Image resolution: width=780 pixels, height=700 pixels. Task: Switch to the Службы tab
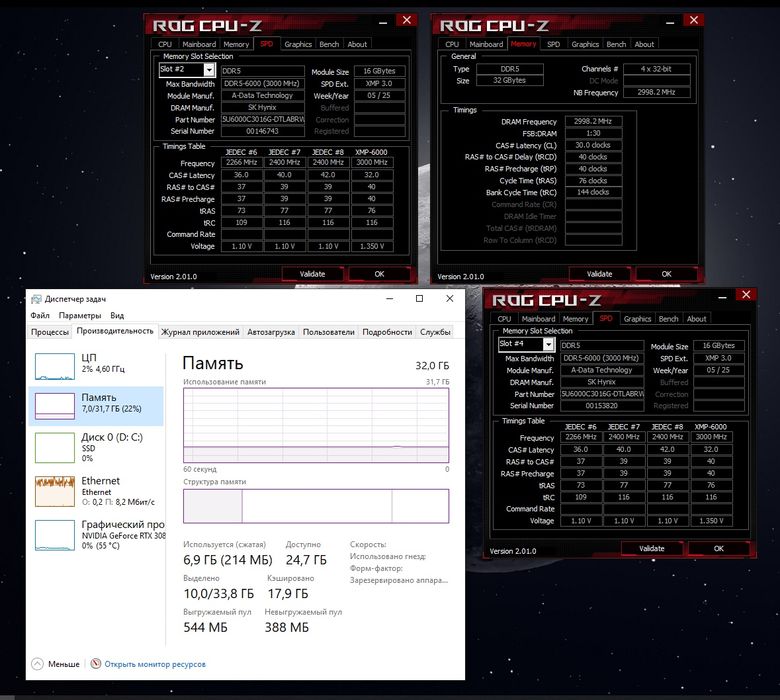click(435, 332)
